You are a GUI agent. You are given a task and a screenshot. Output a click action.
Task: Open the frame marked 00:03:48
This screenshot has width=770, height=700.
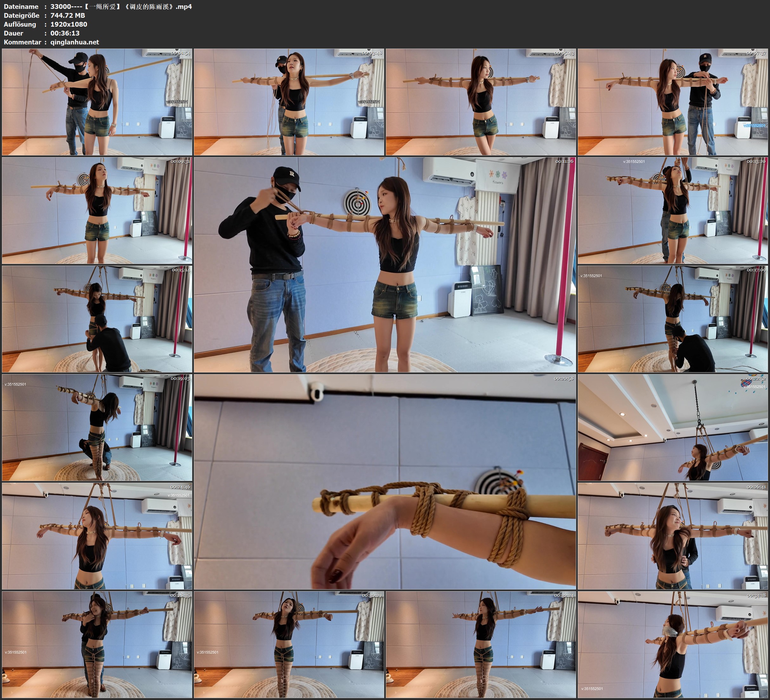(289, 102)
